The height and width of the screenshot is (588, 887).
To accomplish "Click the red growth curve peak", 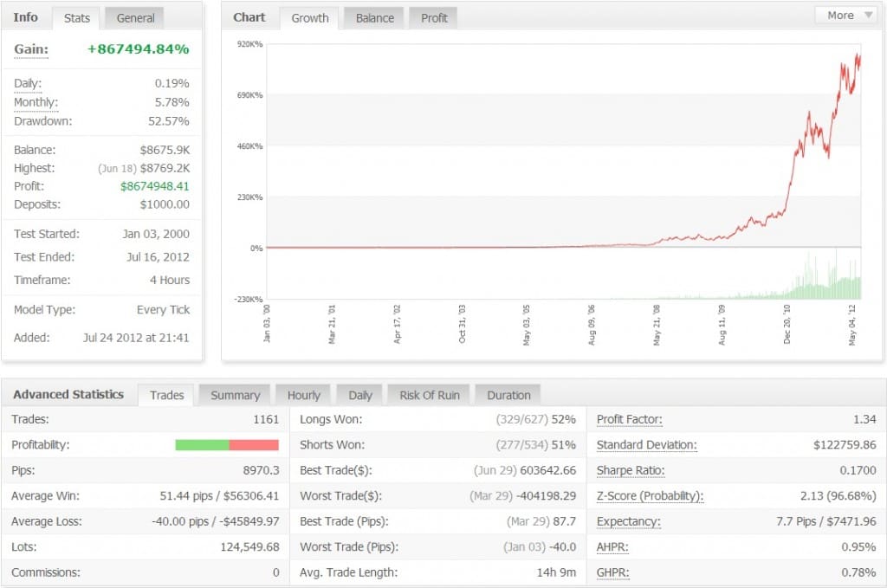I will (x=858, y=56).
